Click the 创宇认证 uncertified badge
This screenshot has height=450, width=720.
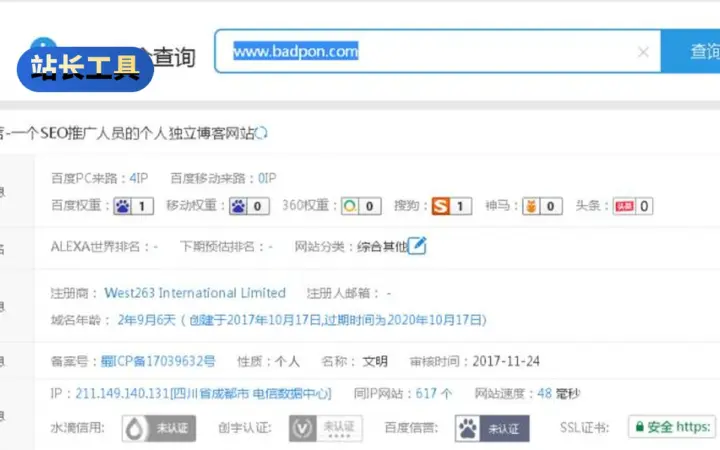point(326,428)
